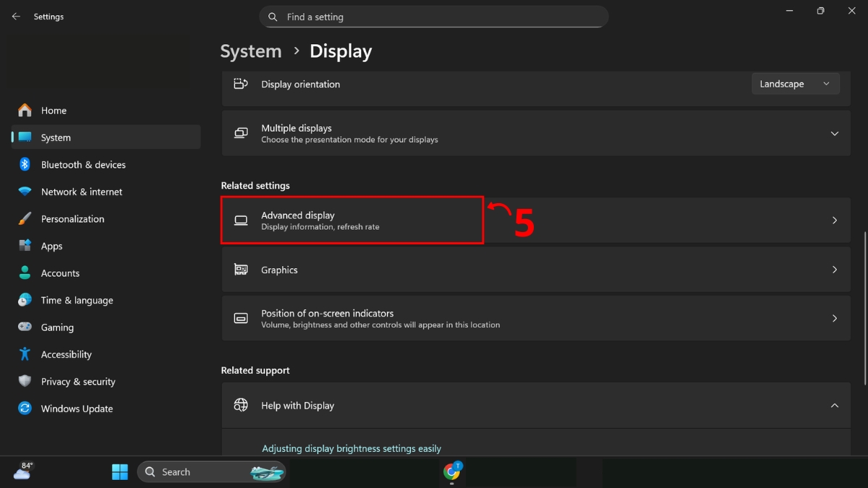868x488 pixels.
Task: Click the Gaming controller icon
Action: (25, 328)
